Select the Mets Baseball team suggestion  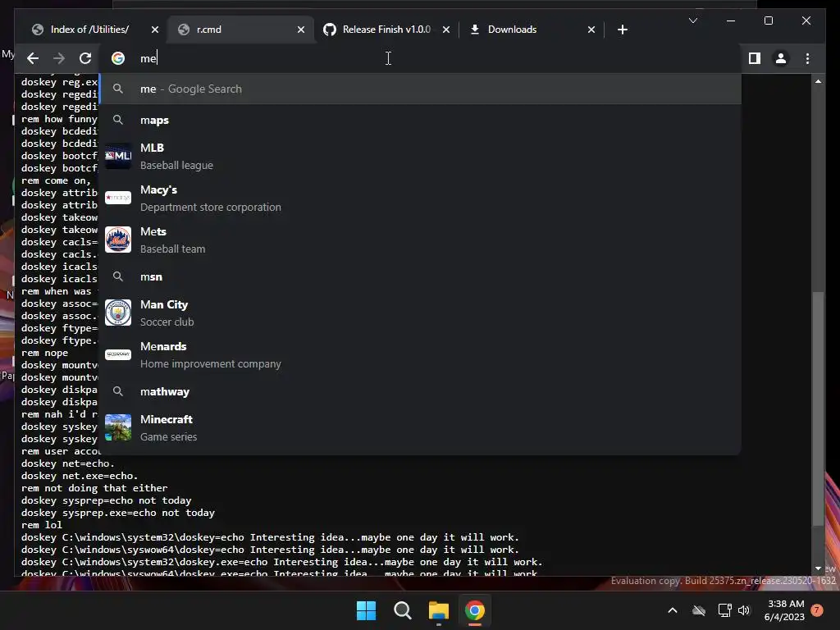421,240
